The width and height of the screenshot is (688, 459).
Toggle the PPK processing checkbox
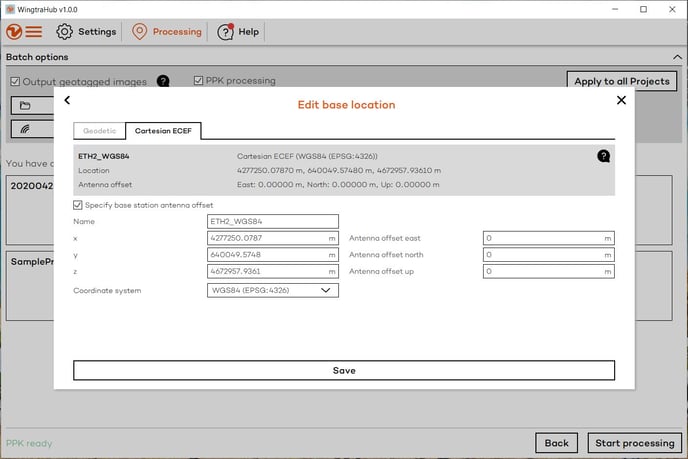pyautogui.click(x=198, y=81)
